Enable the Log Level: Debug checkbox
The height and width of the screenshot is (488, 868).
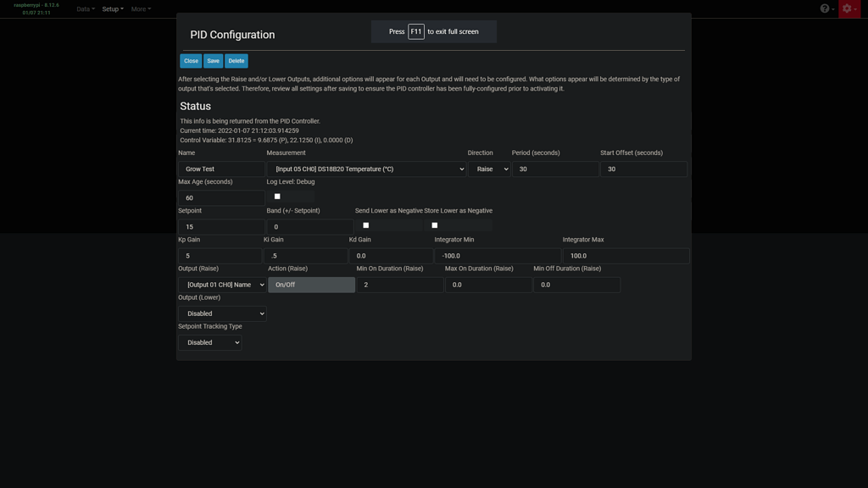[276, 196]
